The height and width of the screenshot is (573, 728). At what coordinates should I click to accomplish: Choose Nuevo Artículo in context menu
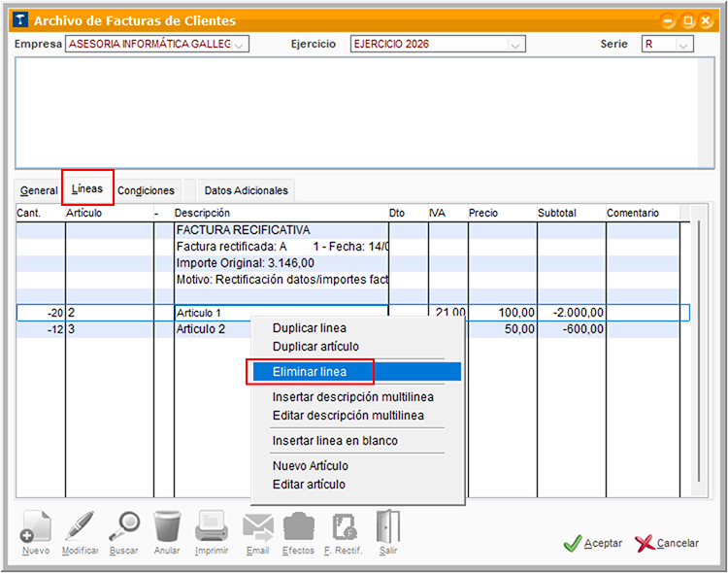click(356, 465)
